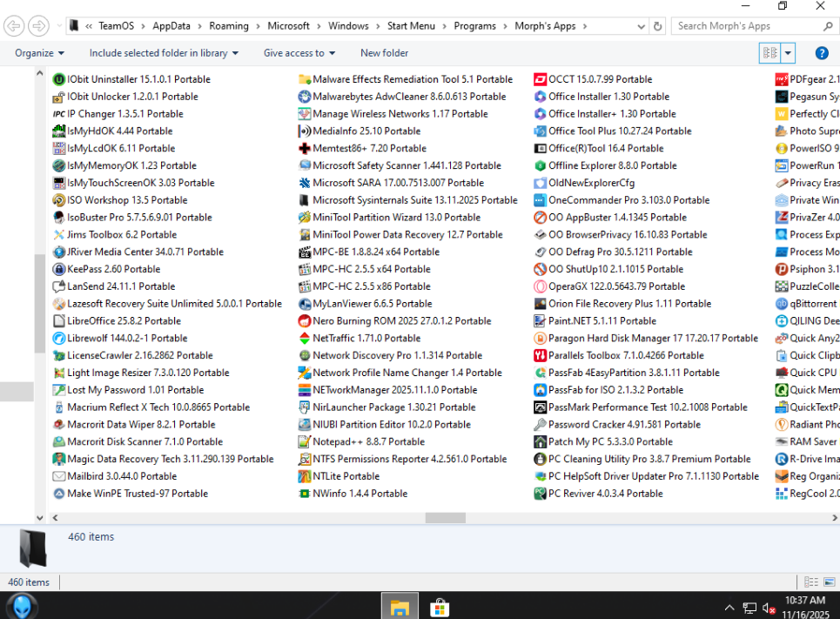The image size is (840, 619).
Task: Select the Psiphon icon
Action: coord(781,269)
